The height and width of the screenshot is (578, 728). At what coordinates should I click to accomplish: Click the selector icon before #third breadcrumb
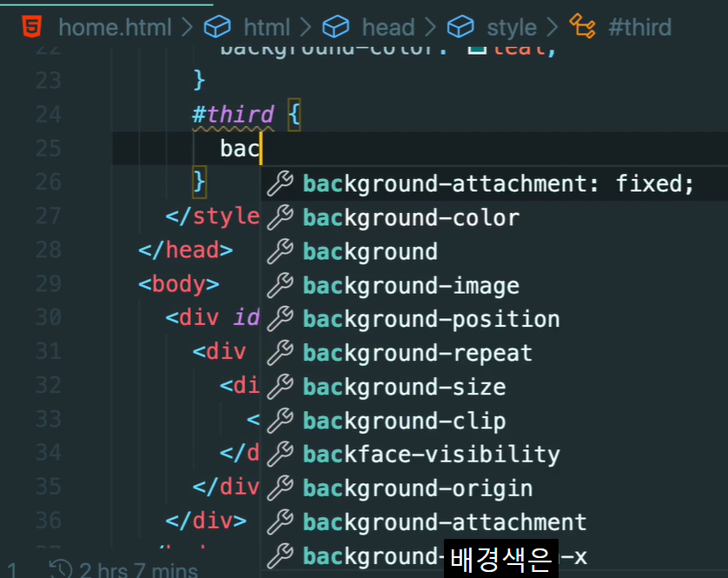pos(582,26)
